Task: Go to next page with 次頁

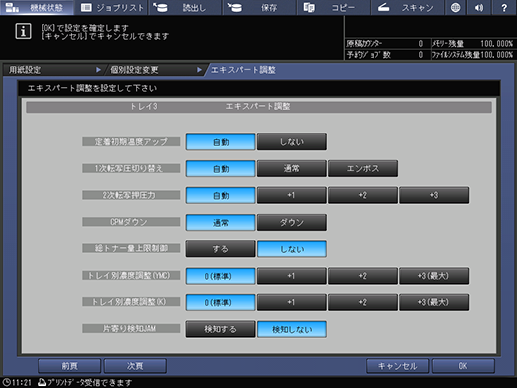Action: 135,366
